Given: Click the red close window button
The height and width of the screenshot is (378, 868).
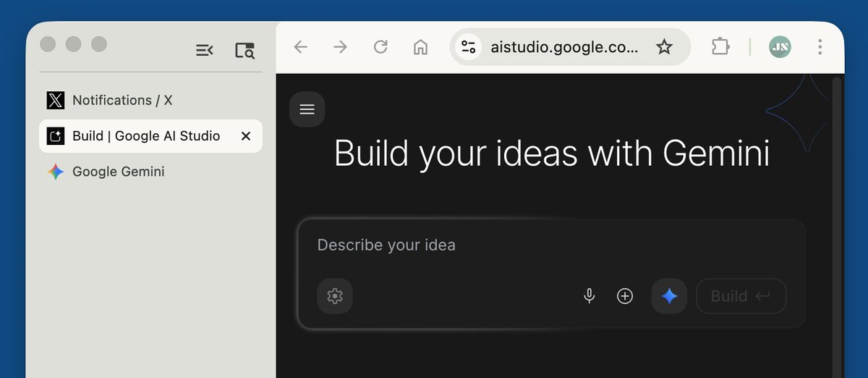Looking at the screenshot, I should 48,44.
